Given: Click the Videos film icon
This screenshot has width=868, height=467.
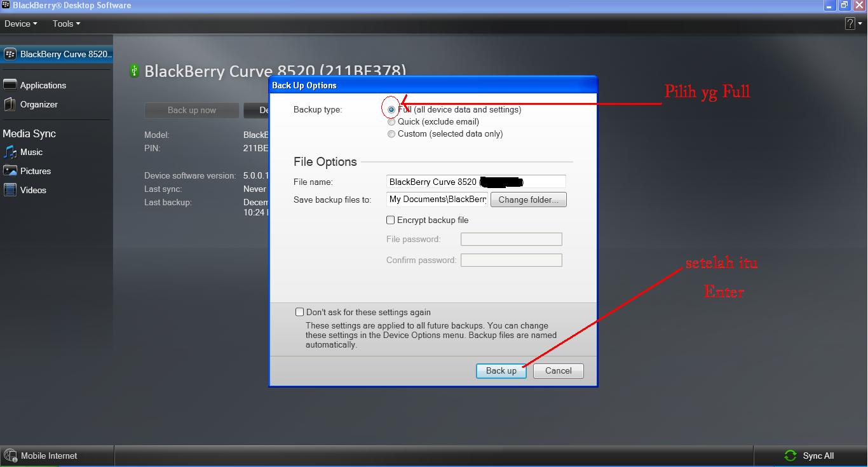Looking at the screenshot, I should (x=10, y=190).
